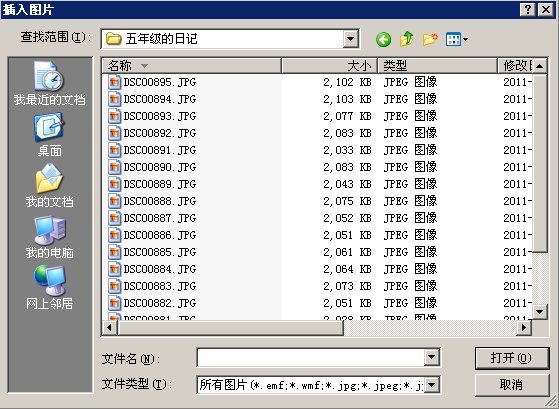The width and height of the screenshot is (559, 409).
Task: Click the DSC00890.JPG file icon
Action: [x=114, y=167]
